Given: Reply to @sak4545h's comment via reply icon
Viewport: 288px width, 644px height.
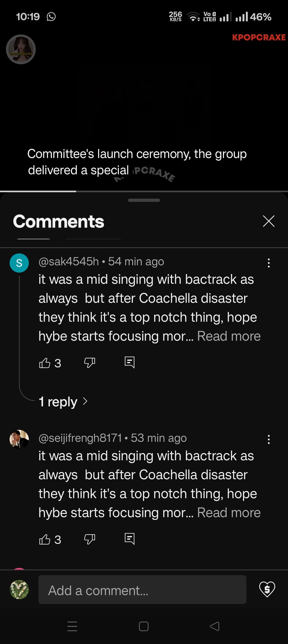Looking at the screenshot, I should click(x=130, y=363).
